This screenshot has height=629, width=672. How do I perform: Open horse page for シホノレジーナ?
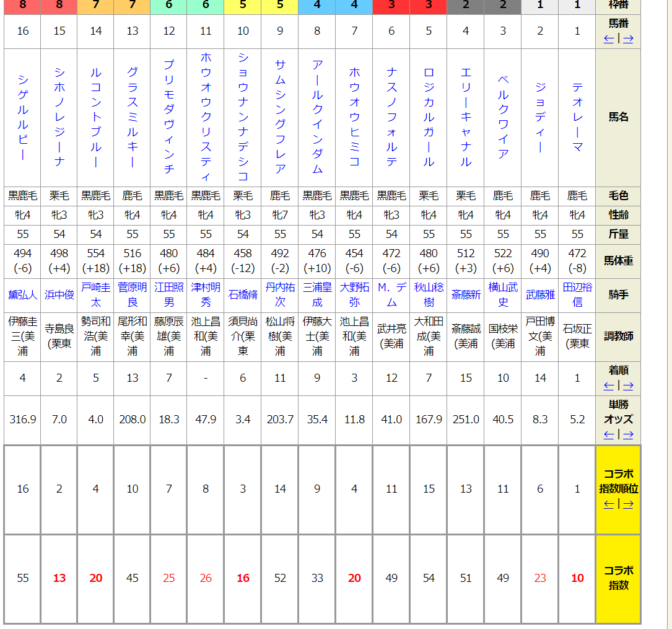pyautogui.click(x=59, y=117)
